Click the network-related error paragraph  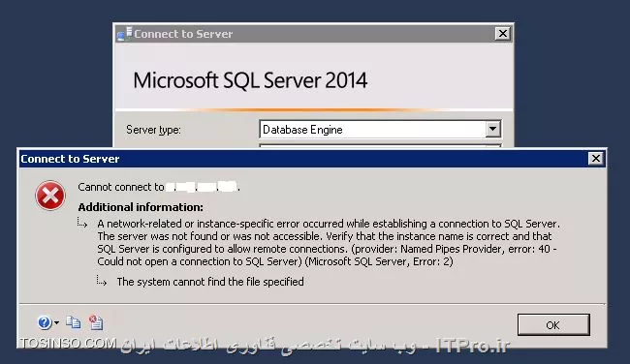(x=329, y=242)
